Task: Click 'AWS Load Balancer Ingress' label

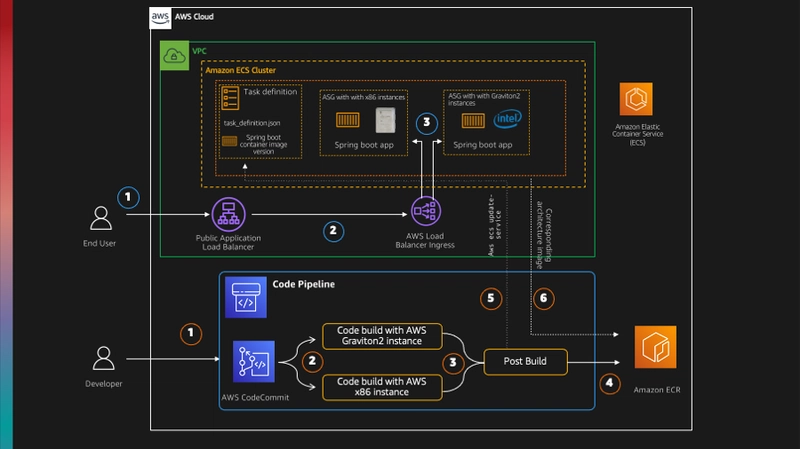Action: tap(425, 240)
